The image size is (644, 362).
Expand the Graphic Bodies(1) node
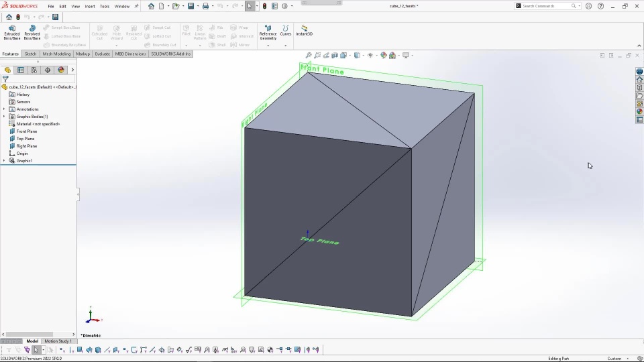(4, 117)
